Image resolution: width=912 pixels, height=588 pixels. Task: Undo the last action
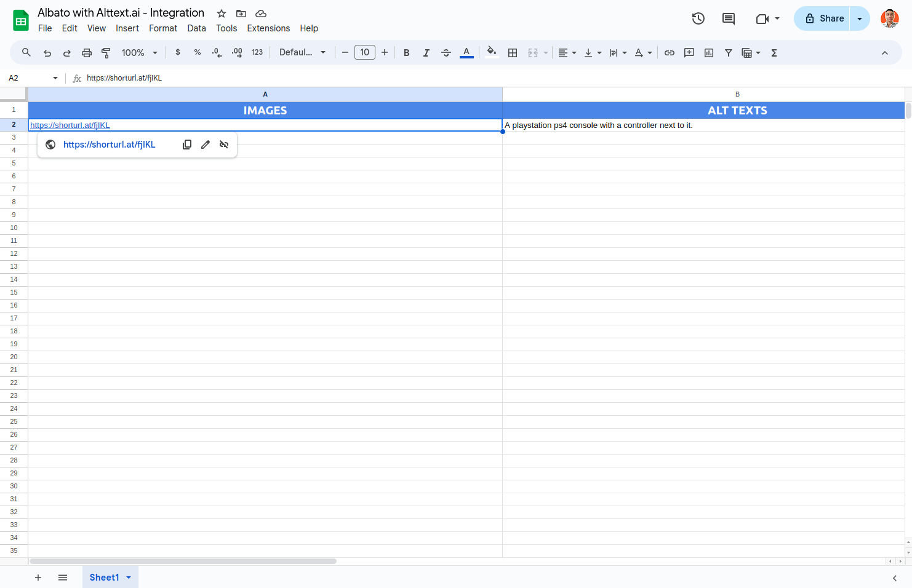(47, 53)
